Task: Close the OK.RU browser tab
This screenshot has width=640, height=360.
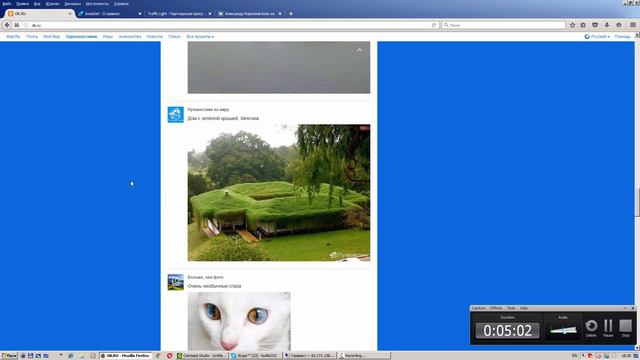Action: tap(70, 13)
